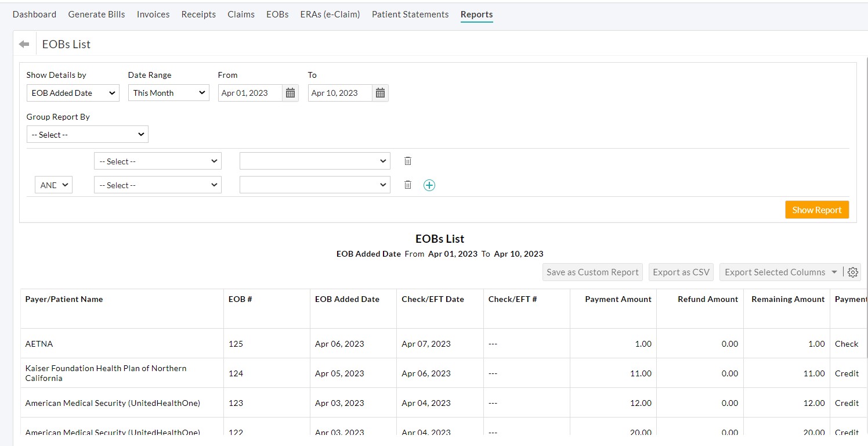Open the ERAs (e-Claim) section
Image resolution: width=868 pixels, height=446 pixels.
pyautogui.click(x=330, y=14)
